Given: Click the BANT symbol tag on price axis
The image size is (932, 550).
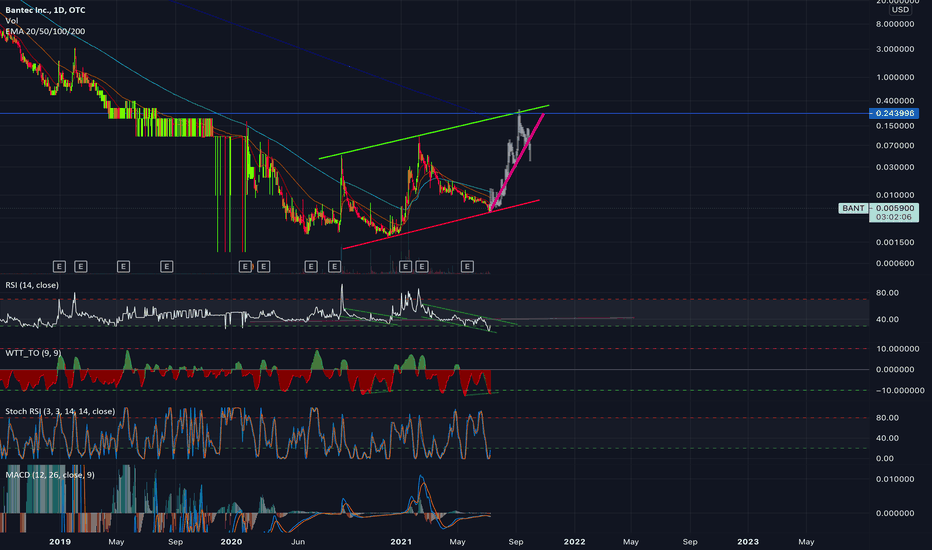Looking at the screenshot, I should 853,208.
